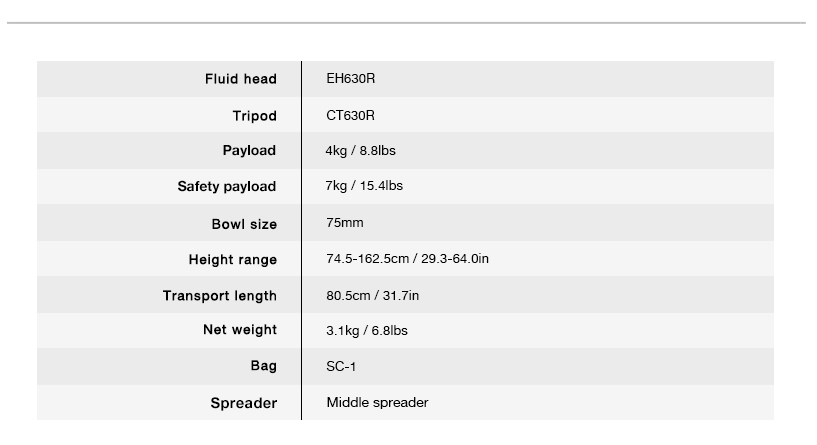
Task: Click the Fluid head label
Action: click(x=241, y=79)
